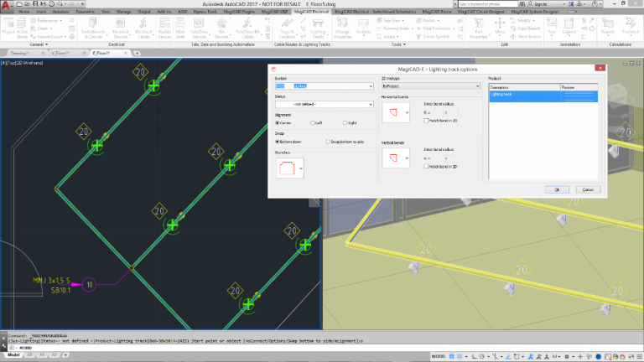Viewport: 644px width, 362px height.
Task: Open the Change Properties tool
Action: pyautogui.click(x=342, y=28)
